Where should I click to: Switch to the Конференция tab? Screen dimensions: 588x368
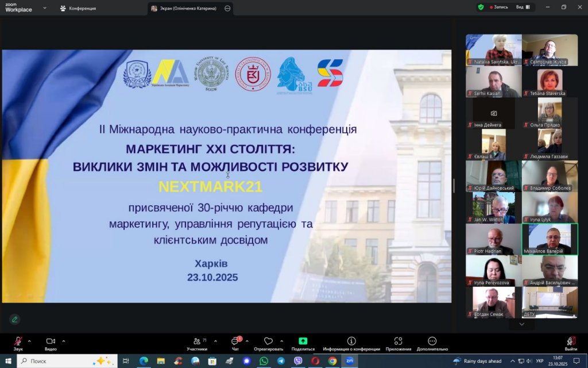tap(79, 8)
